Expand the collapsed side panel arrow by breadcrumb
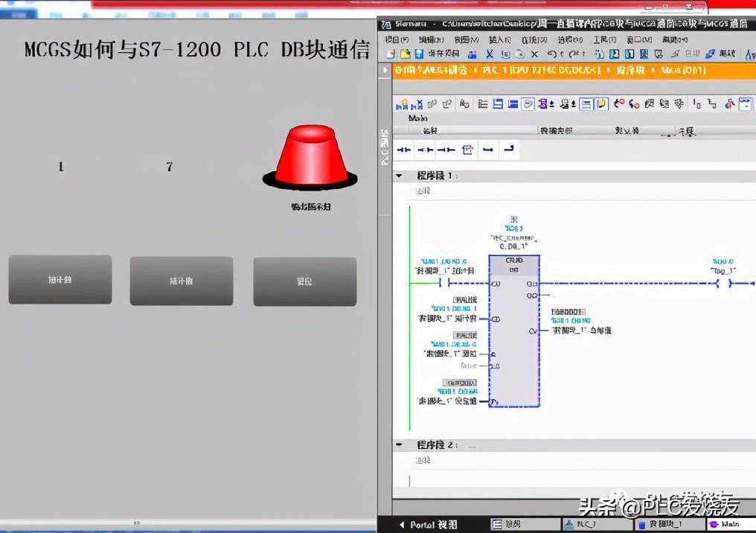Screen dimensions: 756x533 tap(385, 70)
